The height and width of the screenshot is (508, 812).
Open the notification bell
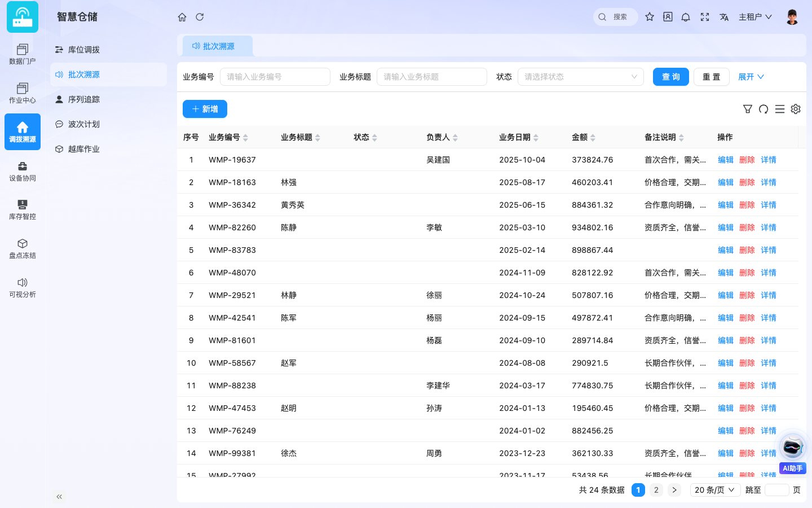(x=686, y=17)
